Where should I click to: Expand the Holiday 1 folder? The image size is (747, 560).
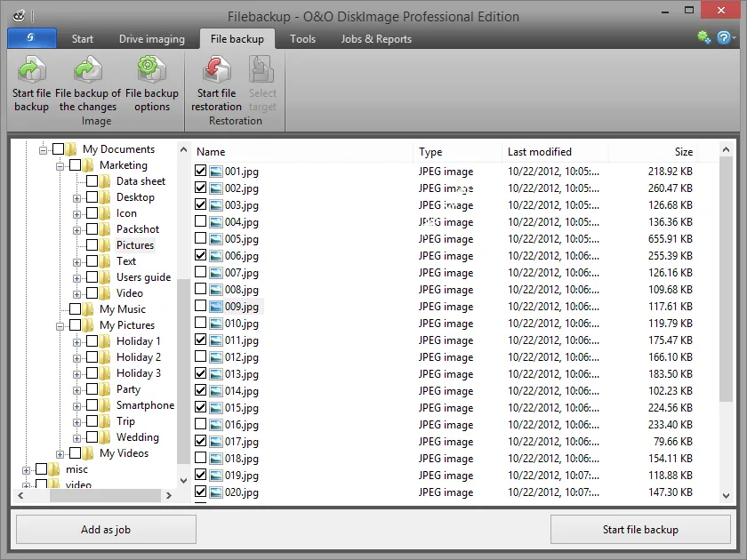click(76, 342)
